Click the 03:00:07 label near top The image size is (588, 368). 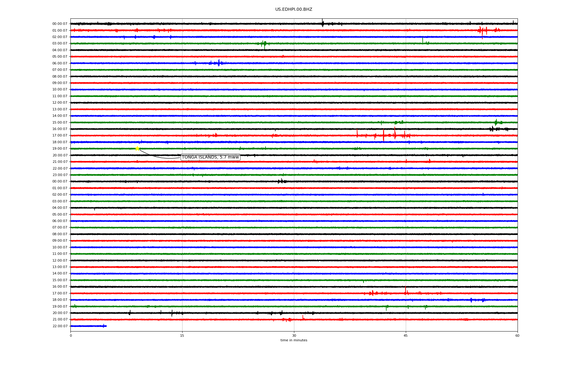click(60, 44)
